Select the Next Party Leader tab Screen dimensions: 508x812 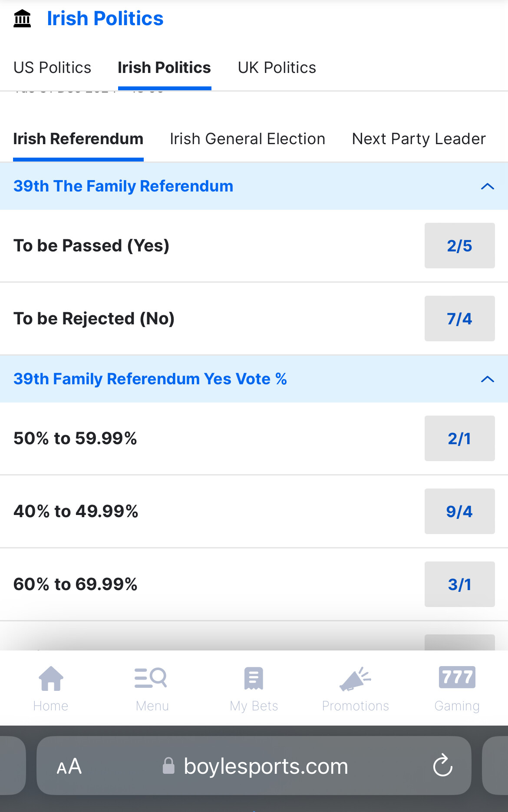tap(419, 139)
